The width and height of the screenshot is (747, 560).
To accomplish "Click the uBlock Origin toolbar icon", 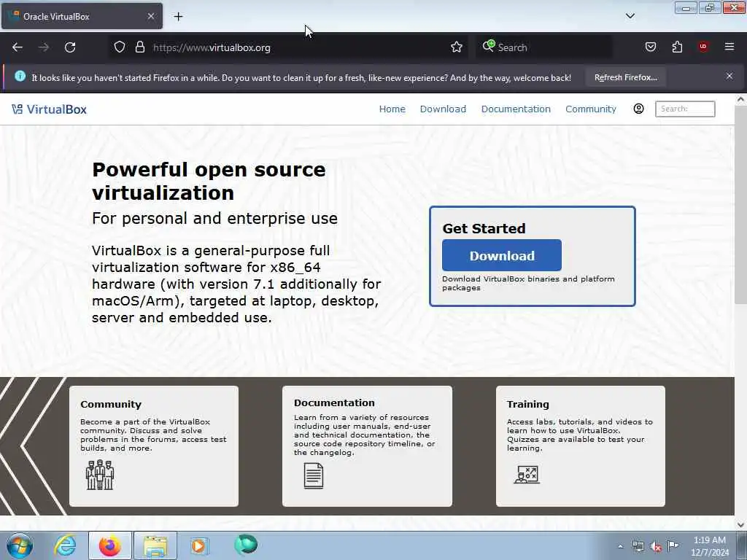I will tap(703, 47).
